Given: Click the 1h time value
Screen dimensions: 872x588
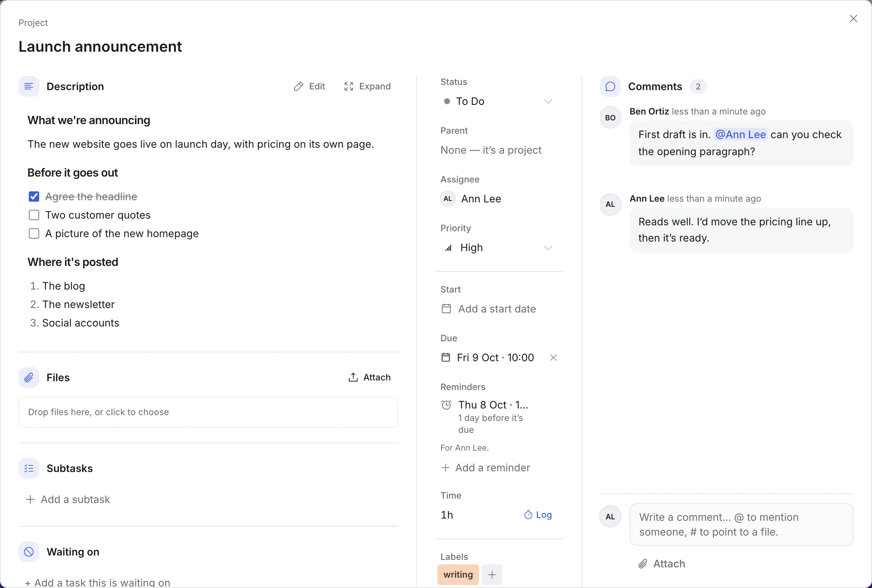Looking at the screenshot, I should [447, 515].
